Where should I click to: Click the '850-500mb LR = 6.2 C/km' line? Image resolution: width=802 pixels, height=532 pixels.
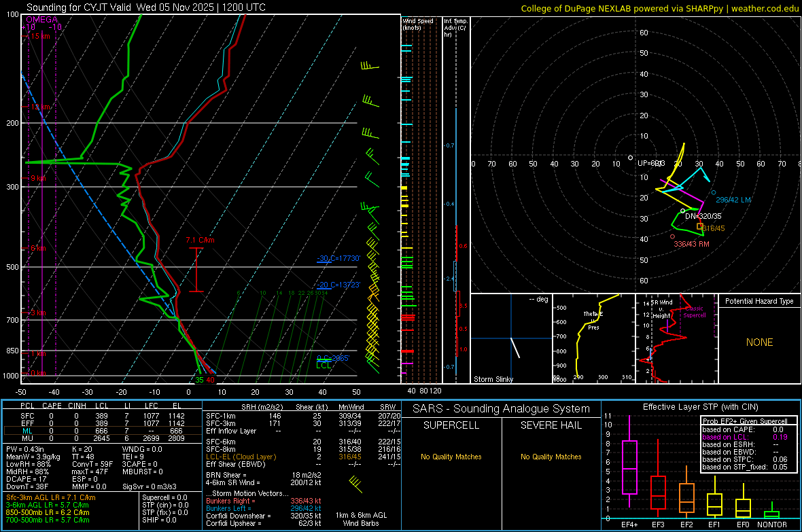[x=48, y=512]
